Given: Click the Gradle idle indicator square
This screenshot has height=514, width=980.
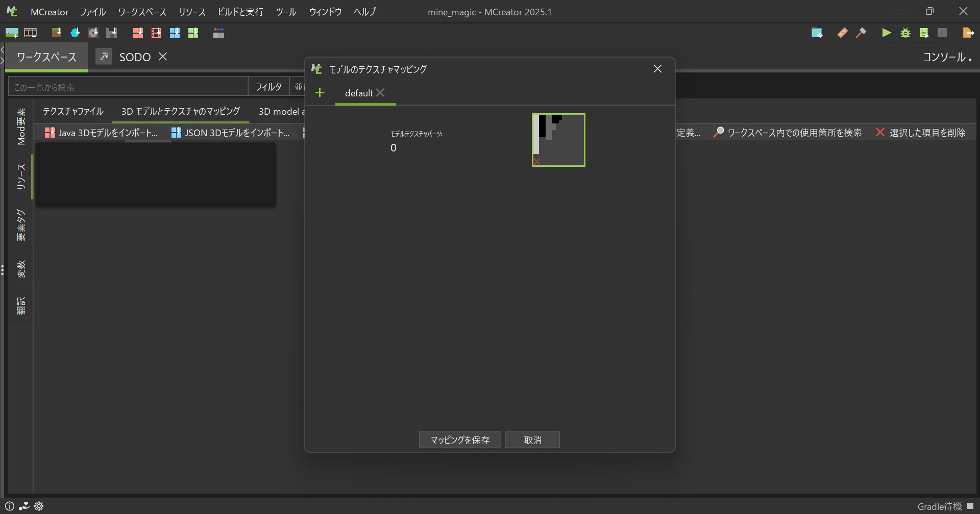Looking at the screenshot, I should [970, 506].
